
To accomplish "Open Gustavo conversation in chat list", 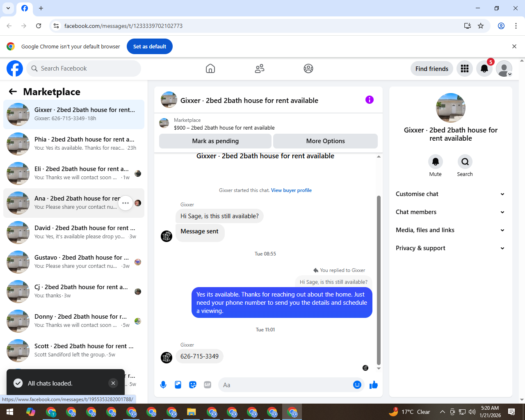I will click(x=74, y=262).
